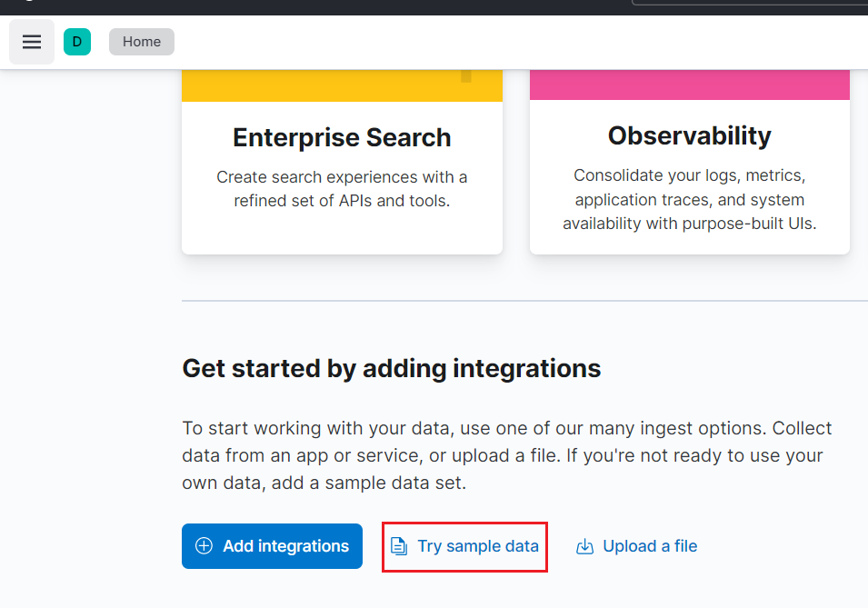The width and height of the screenshot is (868, 608).
Task: Open the Observability card title
Action: point(690,135)
